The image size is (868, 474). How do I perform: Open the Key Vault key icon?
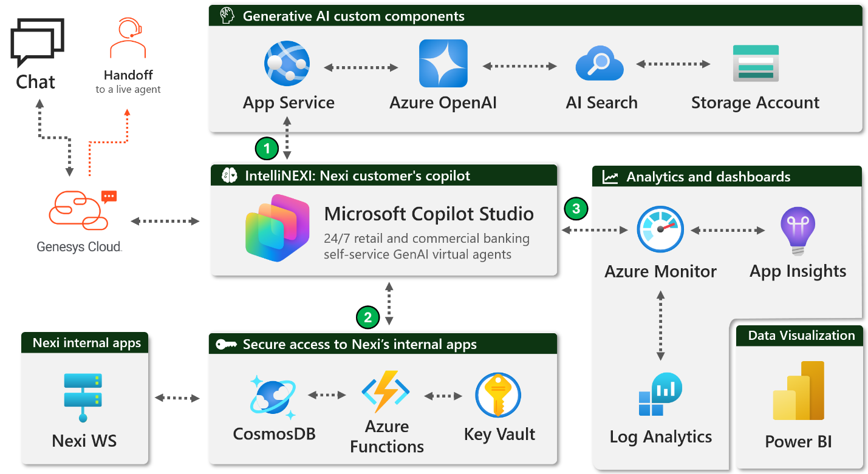498,394
